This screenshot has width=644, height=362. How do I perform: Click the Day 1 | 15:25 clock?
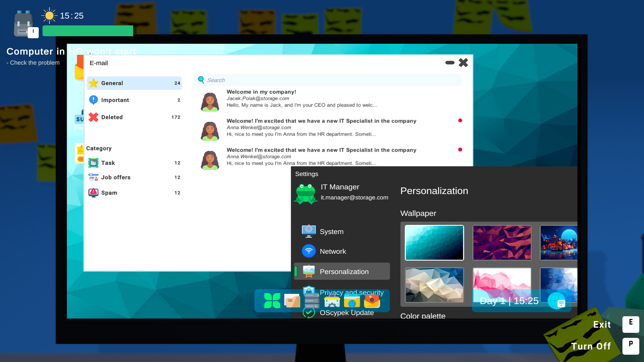[509, 301]
